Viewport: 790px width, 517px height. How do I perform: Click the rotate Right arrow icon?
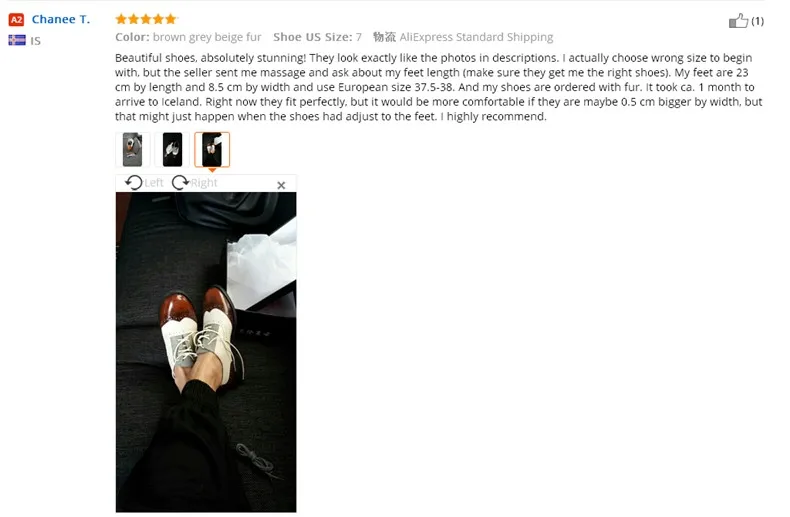point(180,182)
